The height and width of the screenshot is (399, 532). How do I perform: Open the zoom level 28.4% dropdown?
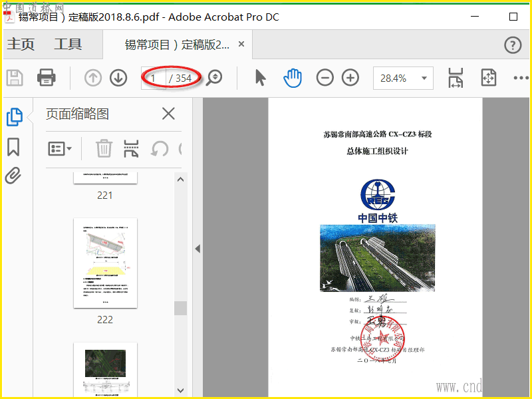pos(403,78)
